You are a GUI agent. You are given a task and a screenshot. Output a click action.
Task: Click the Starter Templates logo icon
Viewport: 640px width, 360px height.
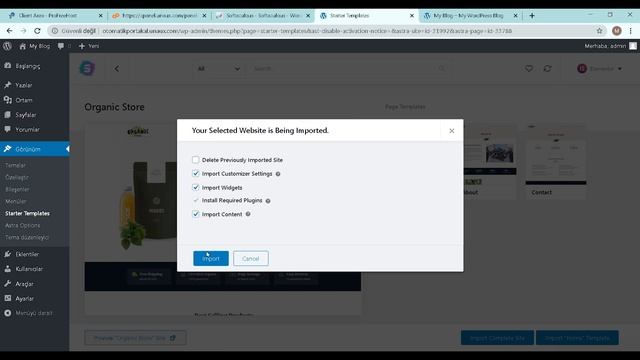pos(87,68)
